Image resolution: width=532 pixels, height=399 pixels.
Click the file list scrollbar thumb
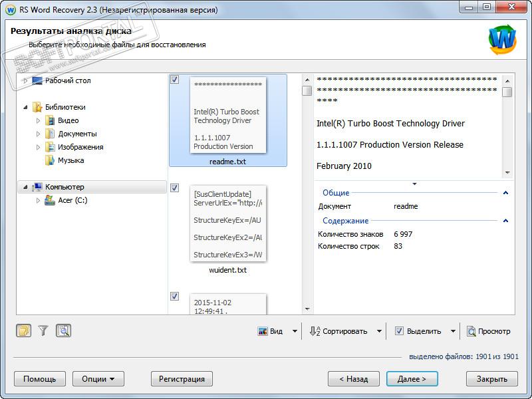click(x=307, y=90)
